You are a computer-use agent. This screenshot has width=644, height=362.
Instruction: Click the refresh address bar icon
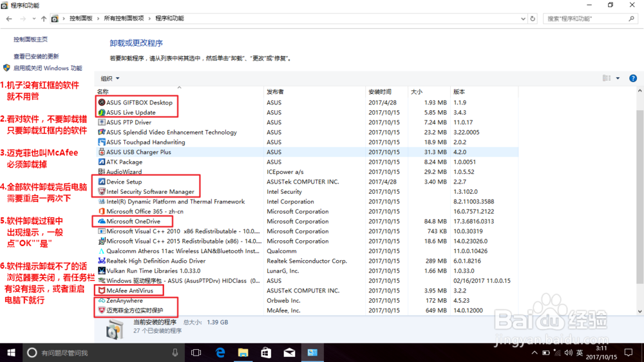pyautogui.click(x=533, y=19)
